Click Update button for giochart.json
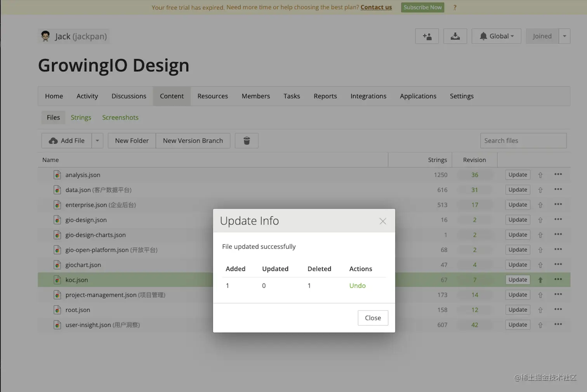This screenshot has width=587, height=392. pyautogui.click(x=518, y=265)
